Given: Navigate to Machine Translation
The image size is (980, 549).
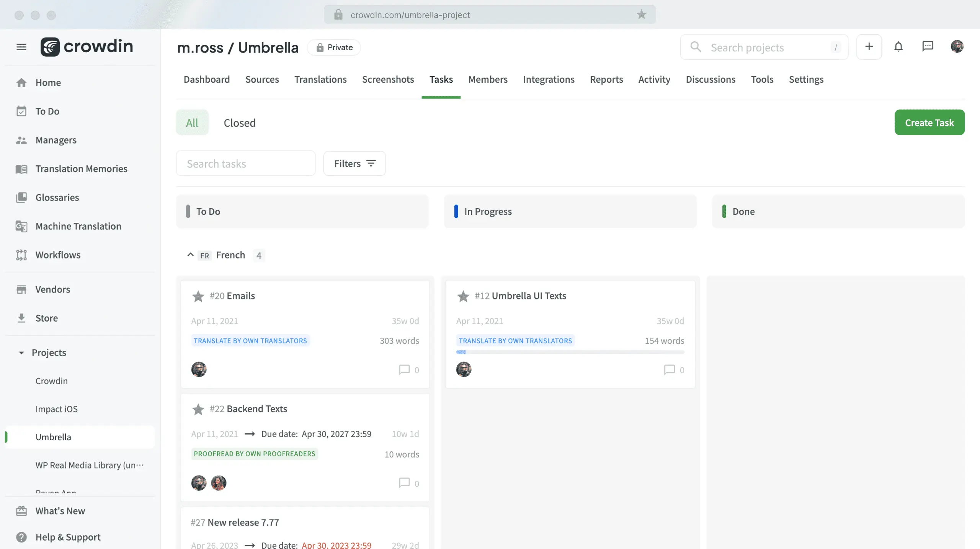Looking at the screenshot, I should (x=78, y=225).
